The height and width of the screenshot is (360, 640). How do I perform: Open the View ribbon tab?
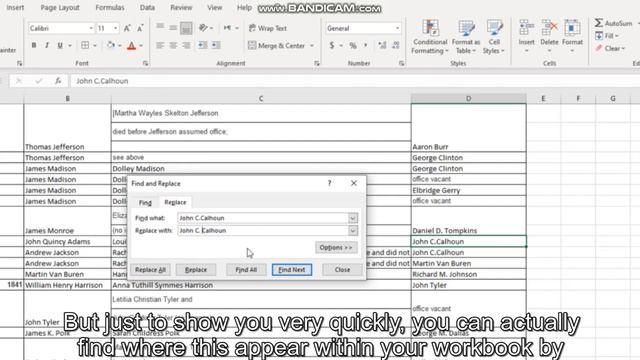pos(214,7)
